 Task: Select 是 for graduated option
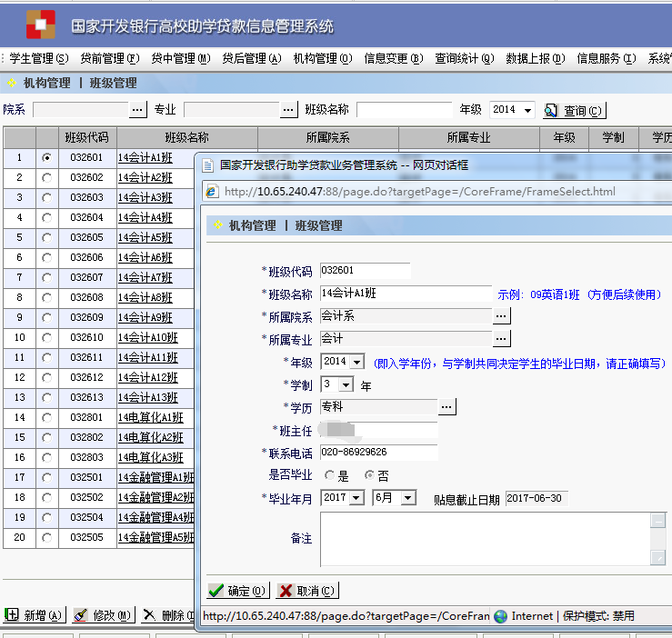tap(328, 475)
